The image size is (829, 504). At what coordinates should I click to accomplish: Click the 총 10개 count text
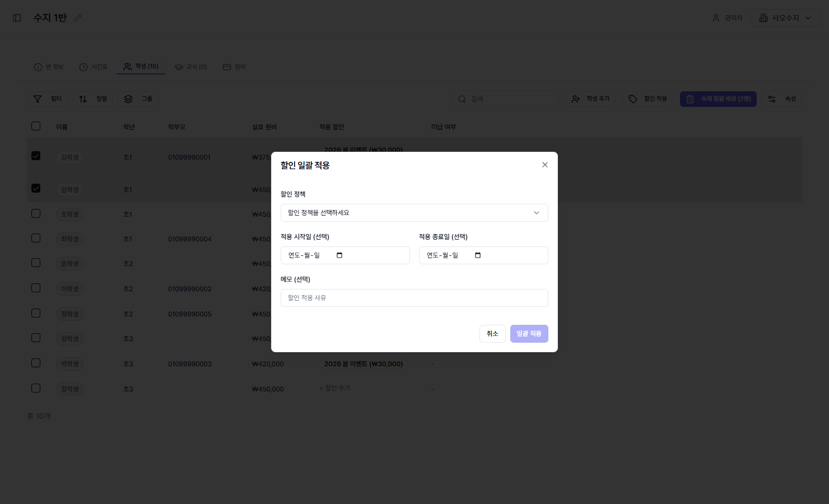click(x=39, y=416)
